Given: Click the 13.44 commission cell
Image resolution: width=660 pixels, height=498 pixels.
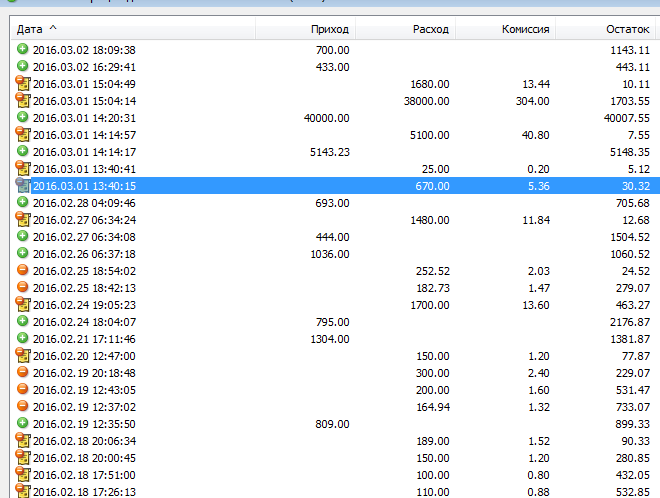Looking at the screenshot, I should pyautogui.click(x=535, y=83).
